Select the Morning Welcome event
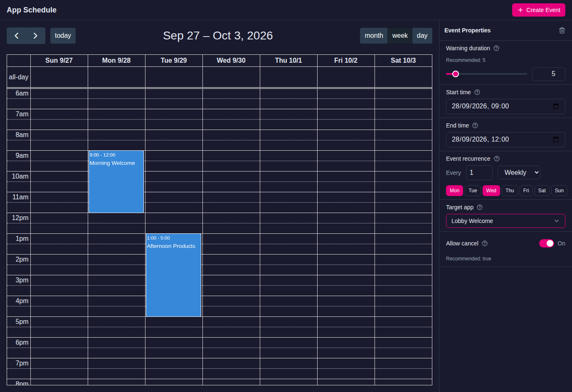 coord(116,182)
